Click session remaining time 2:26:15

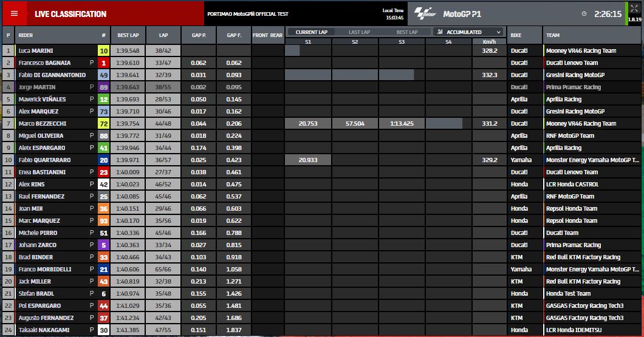tap(608, 14)
